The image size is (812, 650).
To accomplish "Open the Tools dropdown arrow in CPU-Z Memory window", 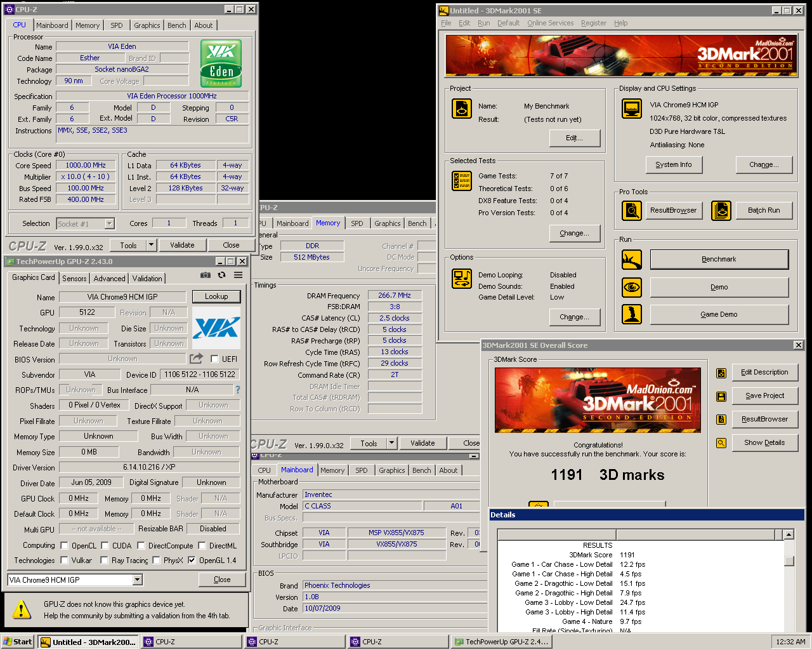I will (391, 443).
